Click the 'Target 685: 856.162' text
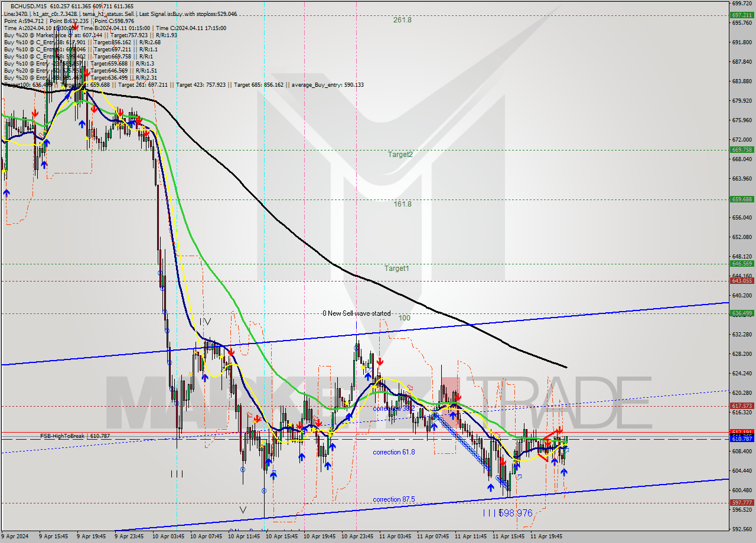The image size is (756, 543). click(x=259, y=85)
